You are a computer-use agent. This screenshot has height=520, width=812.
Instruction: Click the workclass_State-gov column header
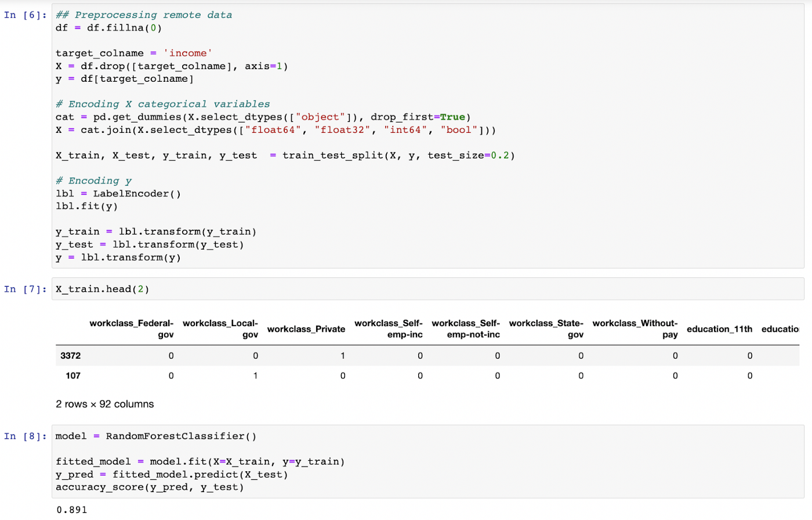coord(546,328)
